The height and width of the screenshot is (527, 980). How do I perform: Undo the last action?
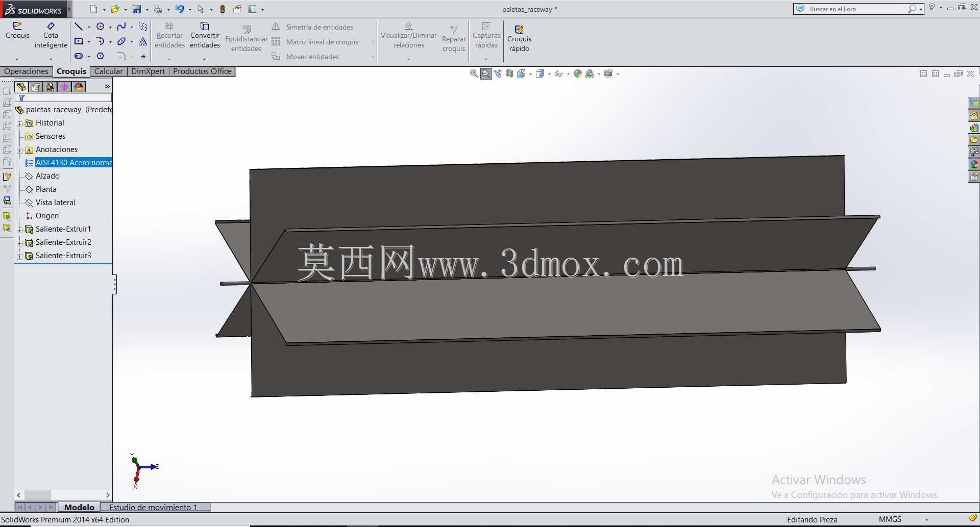click(x=179, y=9)
